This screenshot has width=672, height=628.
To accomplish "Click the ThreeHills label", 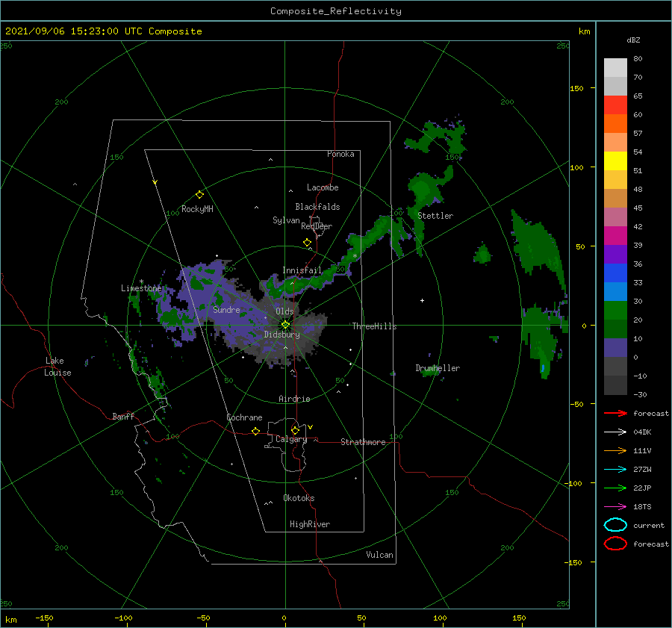I will pyautogui.click(x=375, y=326).
